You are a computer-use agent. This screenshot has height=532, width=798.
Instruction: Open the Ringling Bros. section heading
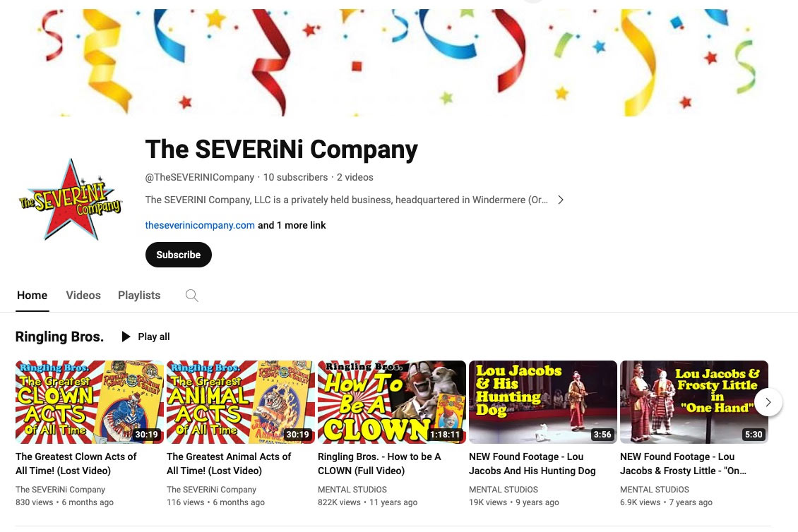[x=59, y=337]
